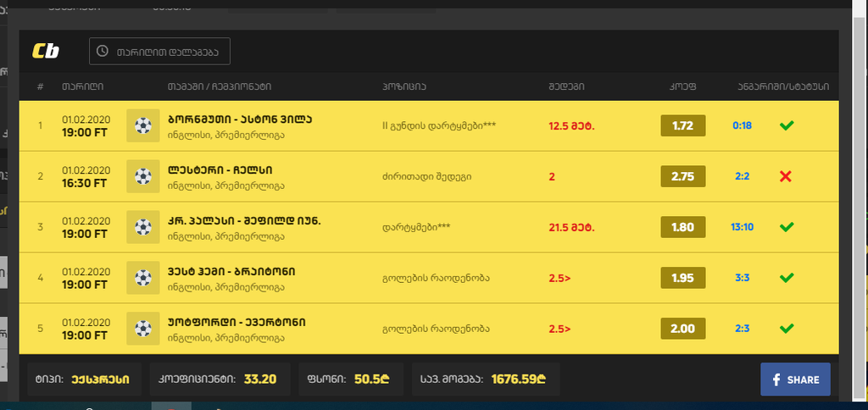Click soccer ball icon for ბორნმუთი - ასტონ ვილა
The width and height of the screenshot is (868, 410).
[x=142, y=125]
